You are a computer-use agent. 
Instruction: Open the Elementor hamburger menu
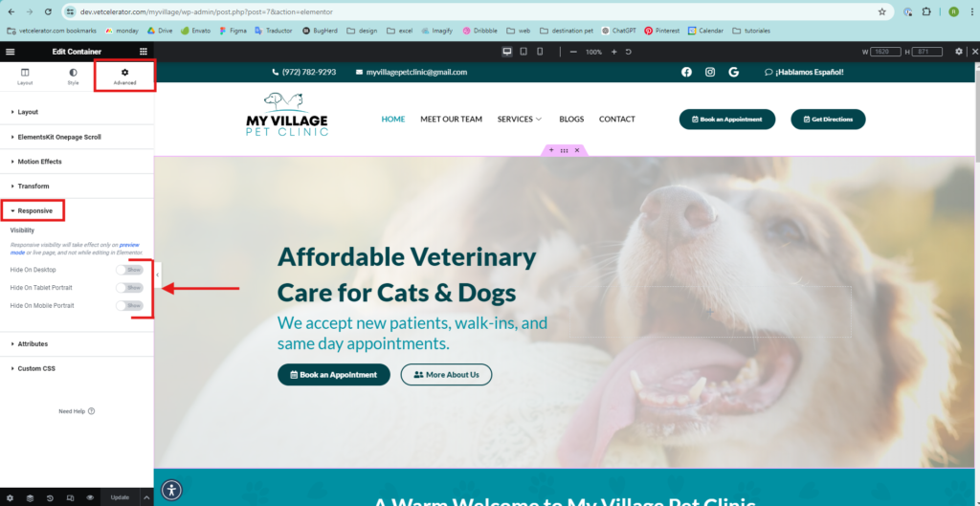point(10,52)
